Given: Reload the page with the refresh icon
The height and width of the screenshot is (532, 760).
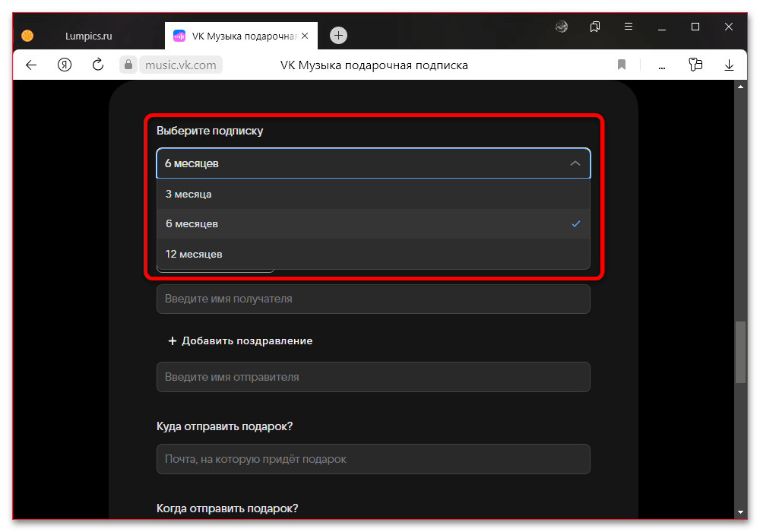Looking at the screenshot, I should click(x=98, y=65).
